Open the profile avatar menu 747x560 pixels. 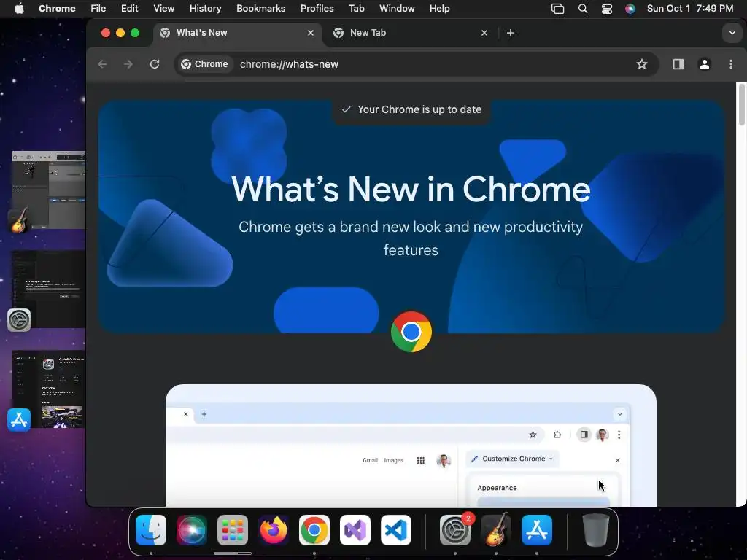705,64
